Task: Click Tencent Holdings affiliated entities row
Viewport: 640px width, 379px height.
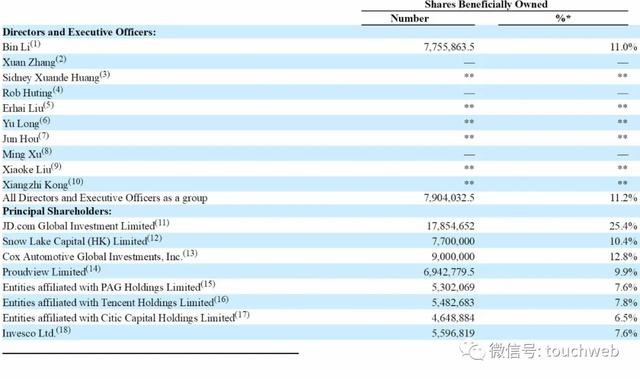Action: (320, 302)
